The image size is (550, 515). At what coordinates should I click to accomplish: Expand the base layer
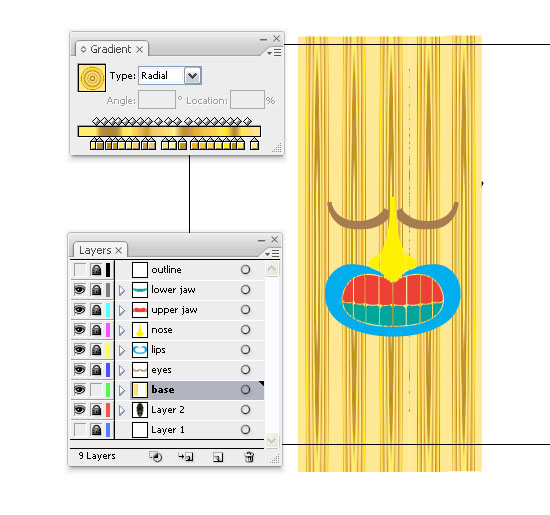click(x=122, y=390)
